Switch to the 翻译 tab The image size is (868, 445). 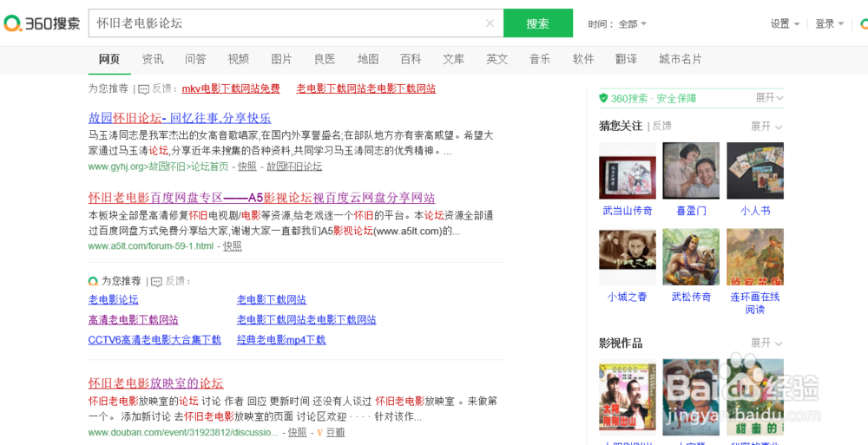(x=626, y=59)
